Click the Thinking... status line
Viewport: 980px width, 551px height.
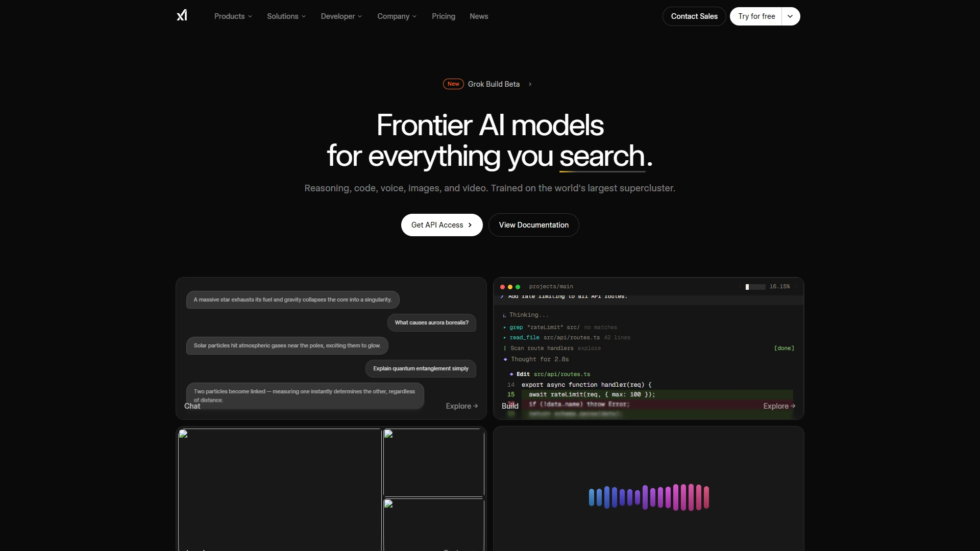point(526,315)
